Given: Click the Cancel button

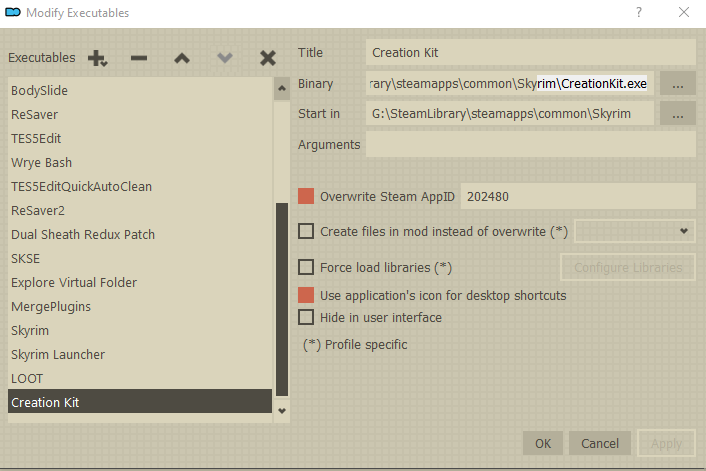Looking at the screenshot, I should (x=600, y=444).
